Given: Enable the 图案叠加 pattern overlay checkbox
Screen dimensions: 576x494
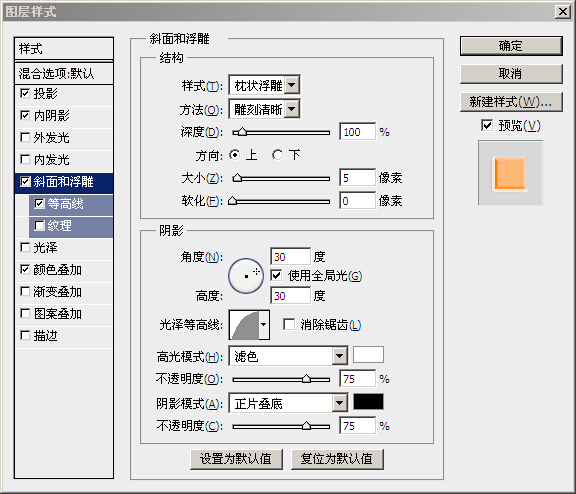Looking at the screenshot, I should tap(25, 314).
